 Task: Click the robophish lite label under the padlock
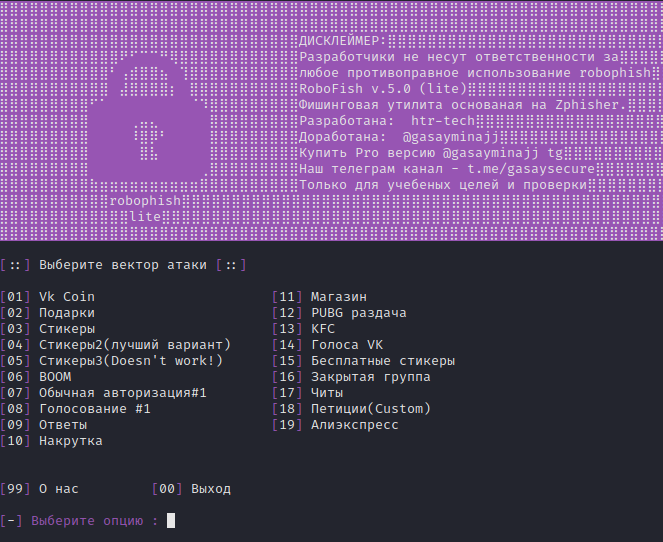pyautogui.click(x=146, y=208)
